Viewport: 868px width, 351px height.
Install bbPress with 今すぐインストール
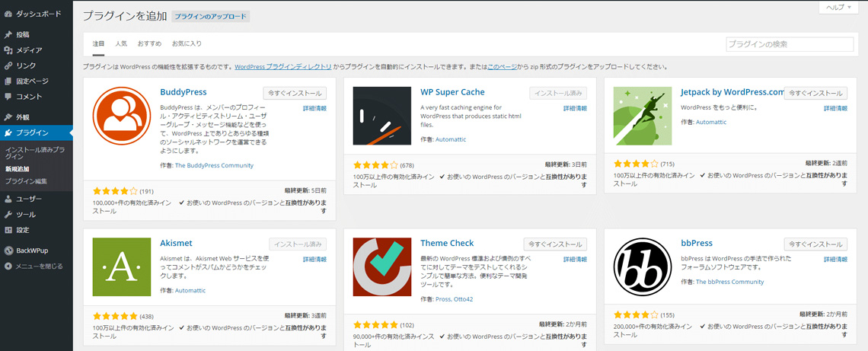click(x=816, y=244)
